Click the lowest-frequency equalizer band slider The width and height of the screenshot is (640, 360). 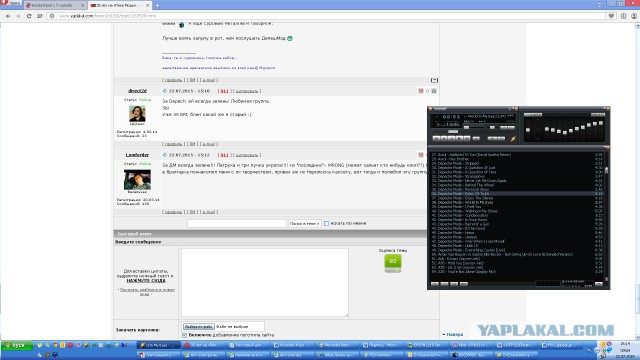(x=547, y=130)
